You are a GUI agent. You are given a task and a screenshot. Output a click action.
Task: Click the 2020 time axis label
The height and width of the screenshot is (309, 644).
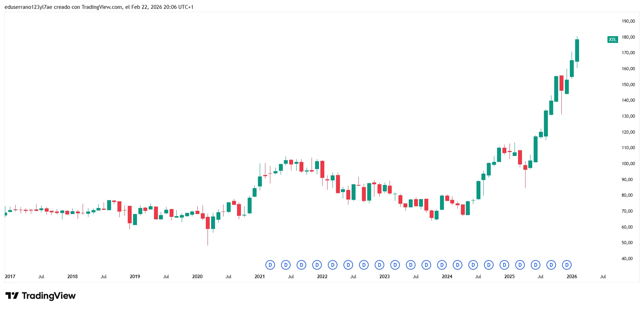(x=197, y=276)
